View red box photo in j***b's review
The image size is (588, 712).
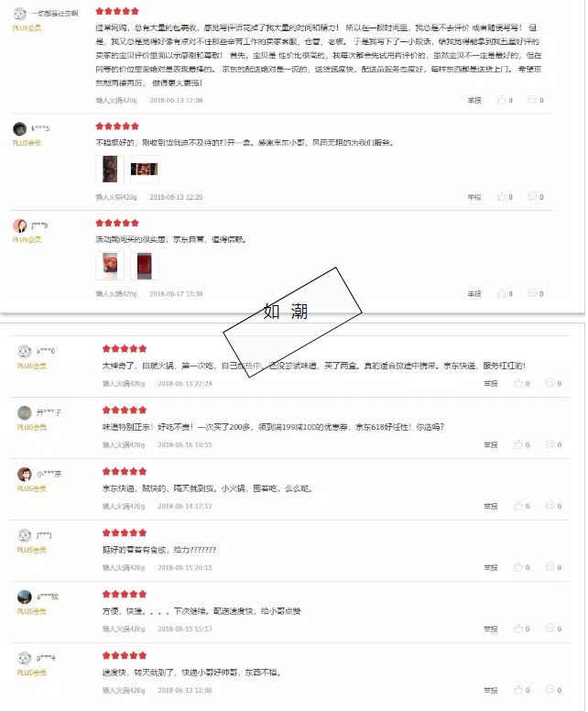pos(145,266)
